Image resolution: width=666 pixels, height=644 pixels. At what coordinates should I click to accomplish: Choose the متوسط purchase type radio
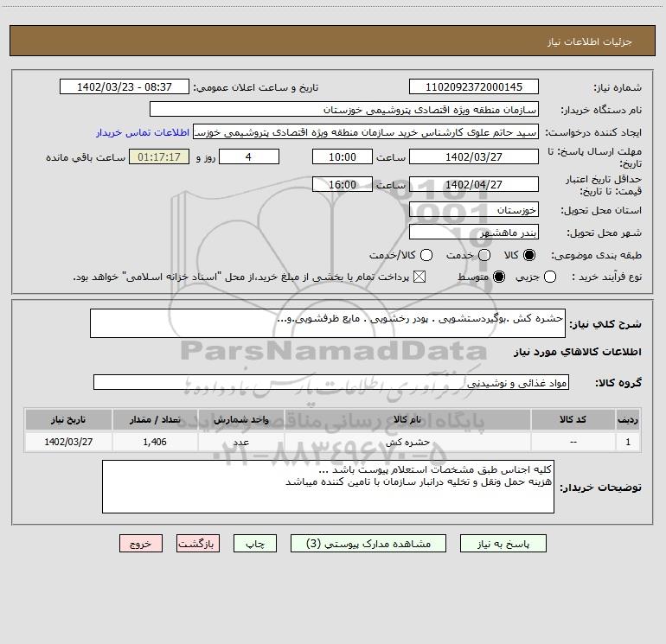click(x=499, y=277)
